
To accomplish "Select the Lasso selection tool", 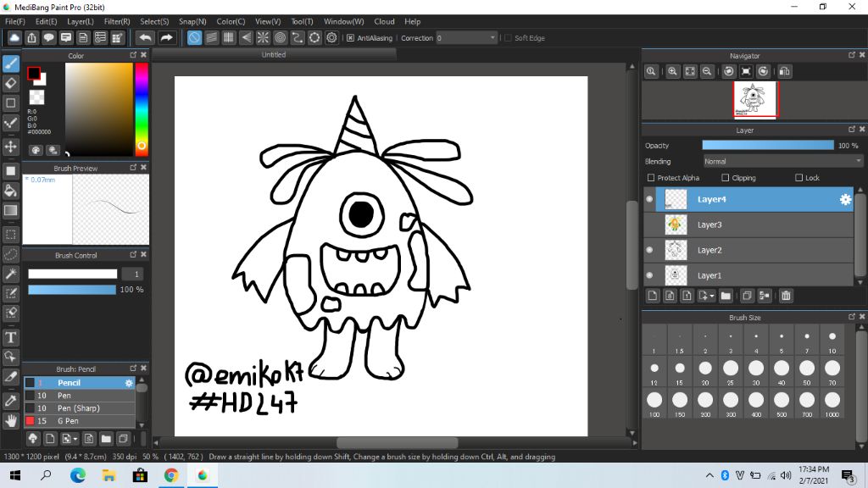I will point(10,254).
